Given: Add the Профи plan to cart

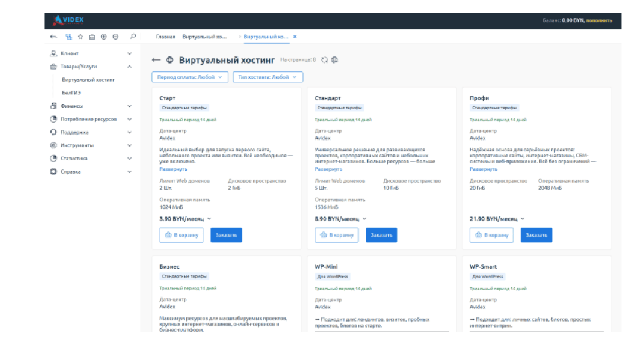Looking at the screenshot, I should [492, 235].
